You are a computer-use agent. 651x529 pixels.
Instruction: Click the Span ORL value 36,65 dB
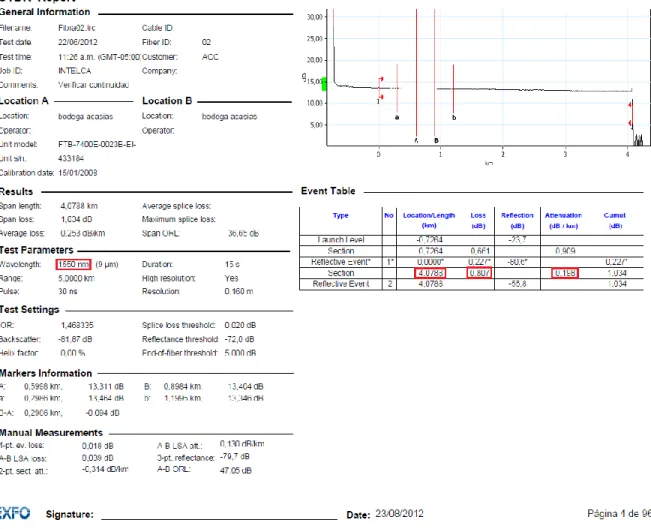click(x=243, y=233)
